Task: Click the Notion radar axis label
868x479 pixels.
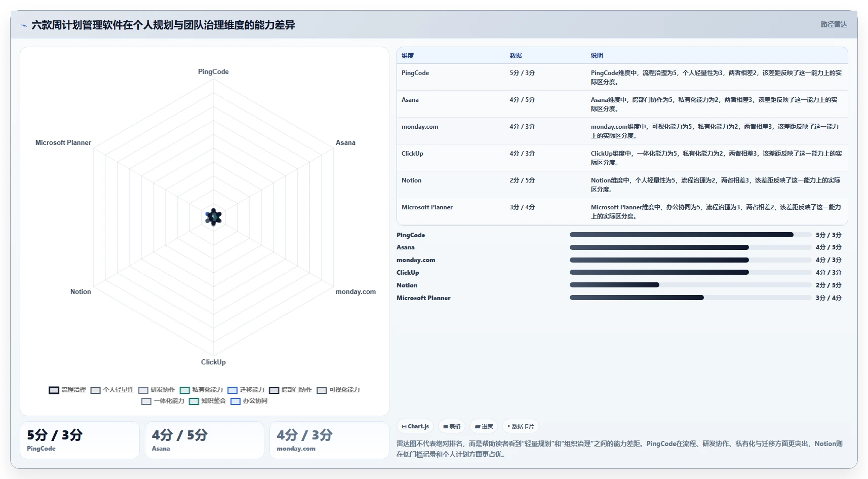Action: pyautogui.click(x=81, y=292)
